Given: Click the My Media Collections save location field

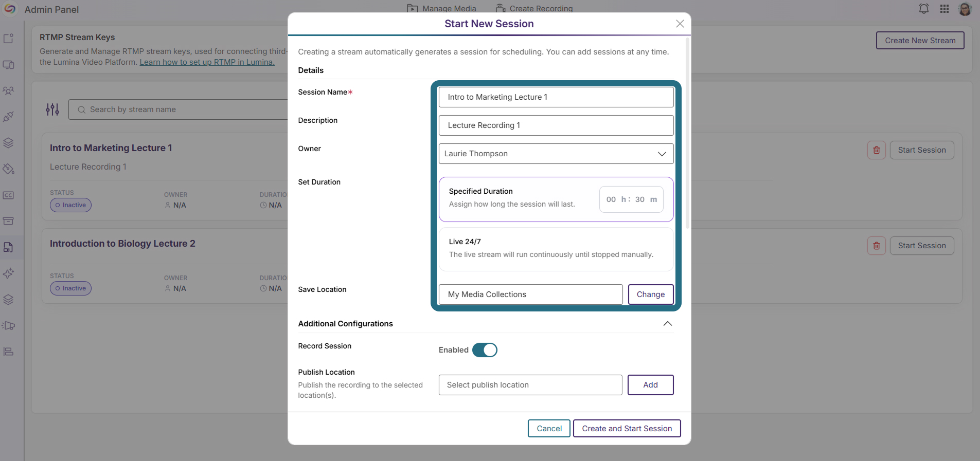Looking at the screenshot, I should 530,294.
